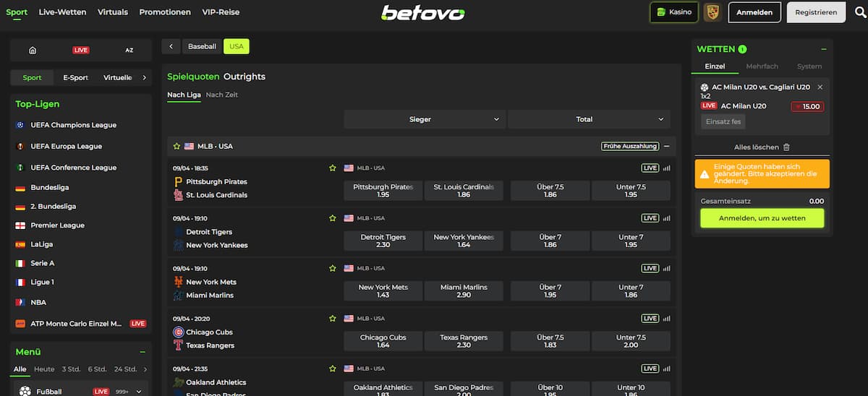Click LIVE badge on Pittsburgh Pirates row

click(650, 168)
